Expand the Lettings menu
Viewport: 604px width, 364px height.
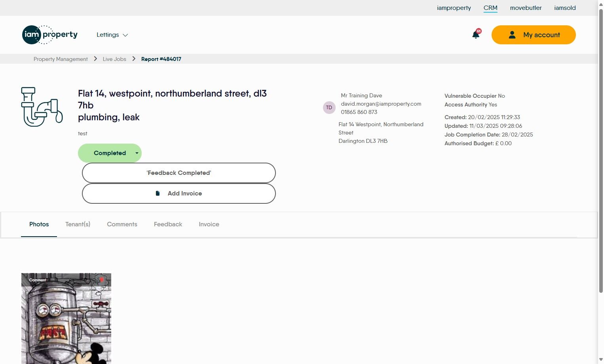[112, 35]
